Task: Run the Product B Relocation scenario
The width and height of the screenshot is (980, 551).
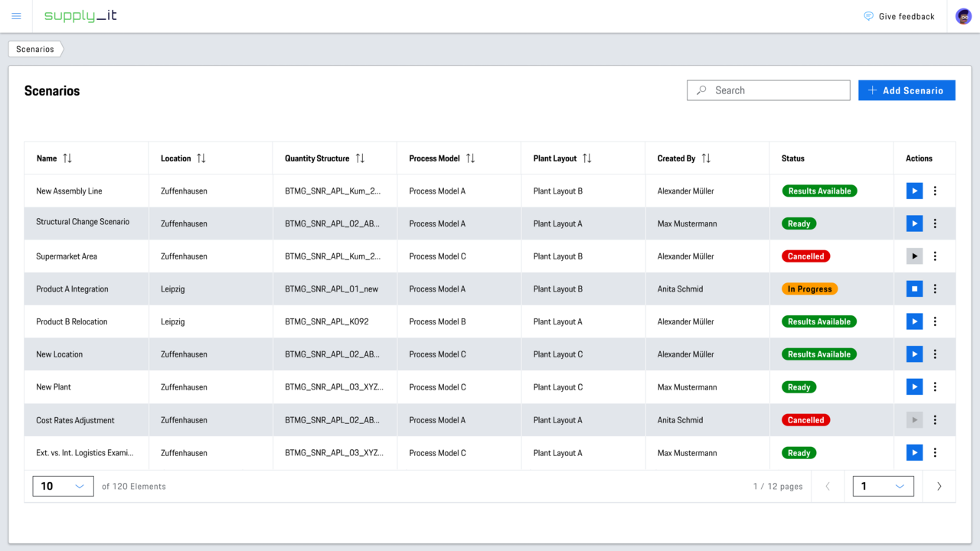Action: [x=914, y=321]
